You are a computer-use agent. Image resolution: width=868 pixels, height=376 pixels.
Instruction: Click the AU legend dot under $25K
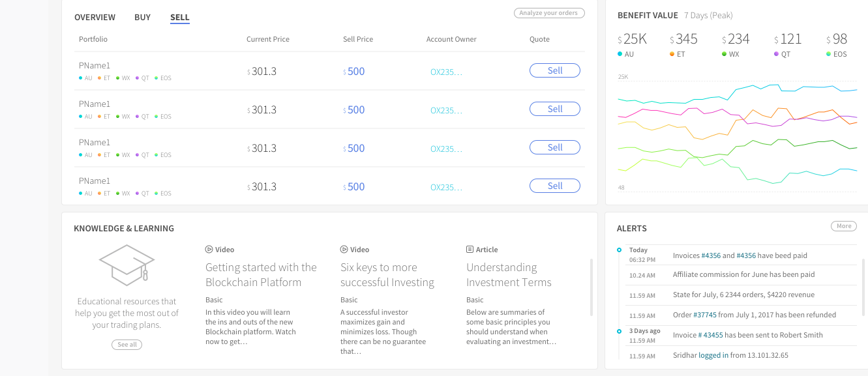pyautogui.click(x=620, y=54)
